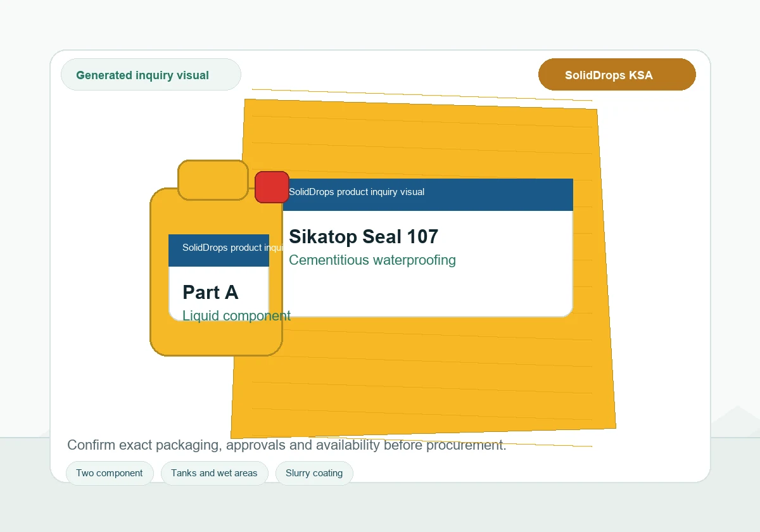Click the Cementitious waterproofing subtitle

pos(372,260)
